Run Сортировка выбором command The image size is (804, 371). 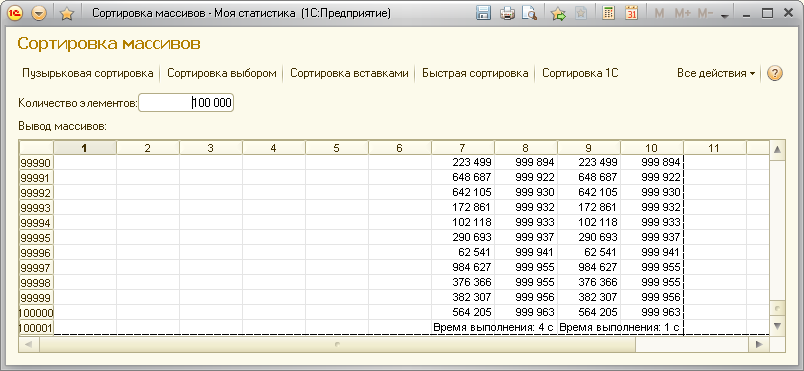222,73
